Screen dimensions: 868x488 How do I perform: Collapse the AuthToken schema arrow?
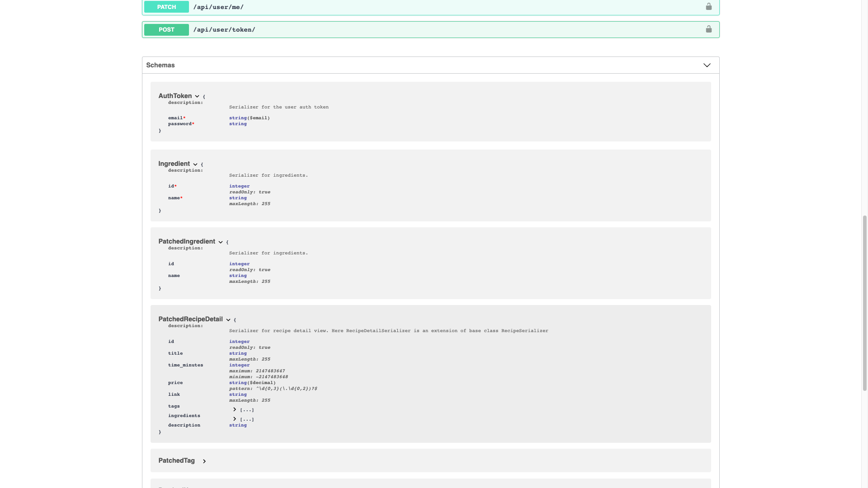click(x=197, y=96)
